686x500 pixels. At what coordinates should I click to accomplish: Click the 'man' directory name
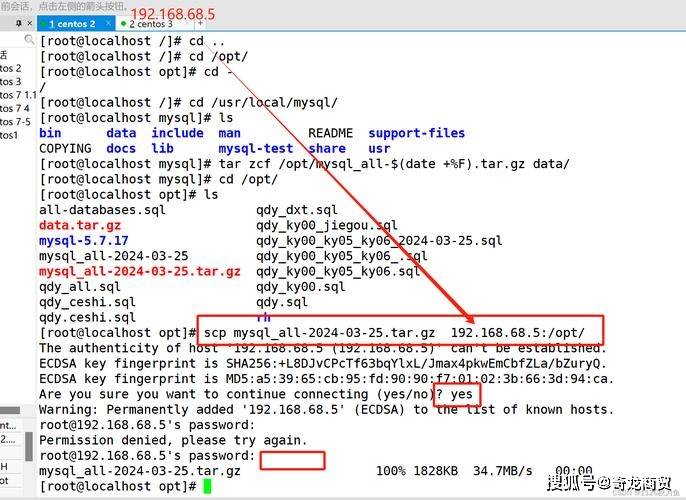229,133
